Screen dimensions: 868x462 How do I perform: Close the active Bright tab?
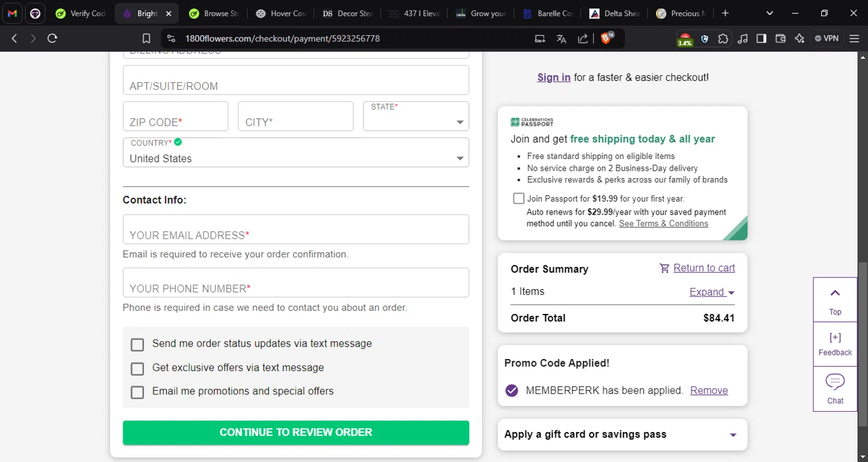point(168,13)
